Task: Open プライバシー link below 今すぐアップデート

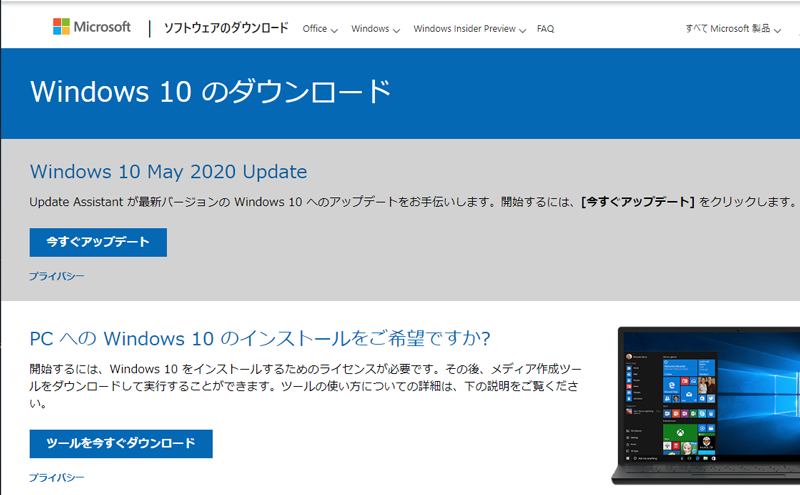Action: pos(57,276)
